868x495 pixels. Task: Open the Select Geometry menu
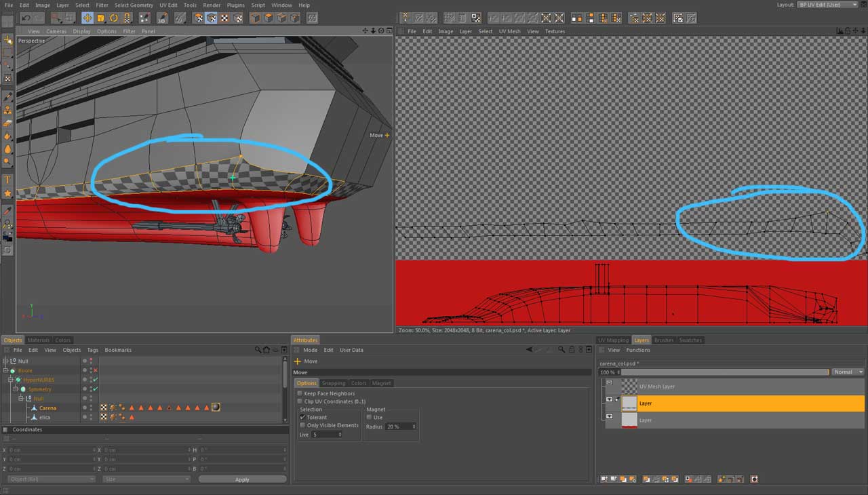[134, 5]
